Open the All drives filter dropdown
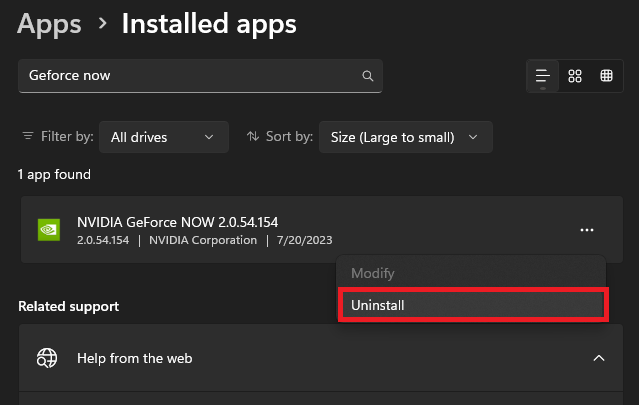639x405 pixels. coord(164,137)
